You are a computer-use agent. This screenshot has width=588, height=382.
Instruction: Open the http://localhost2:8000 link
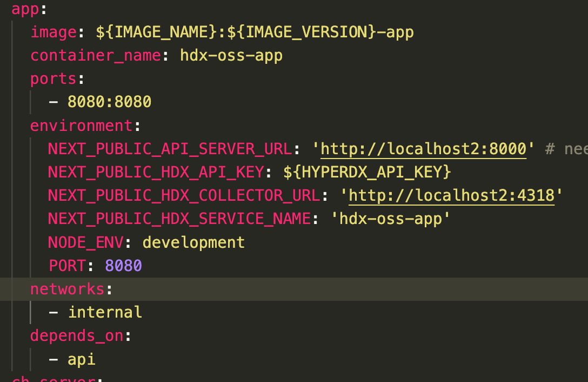pos(422,149)
